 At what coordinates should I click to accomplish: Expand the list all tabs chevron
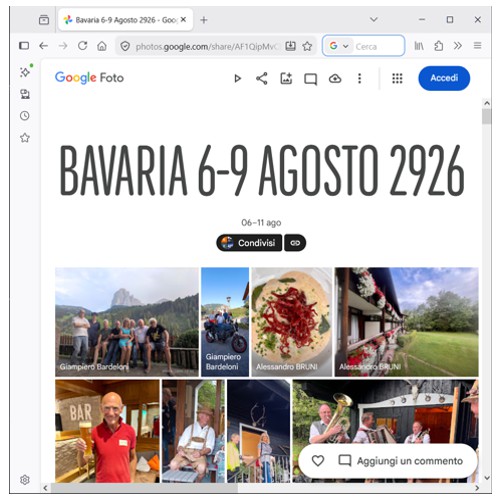(x=374, y=20)
